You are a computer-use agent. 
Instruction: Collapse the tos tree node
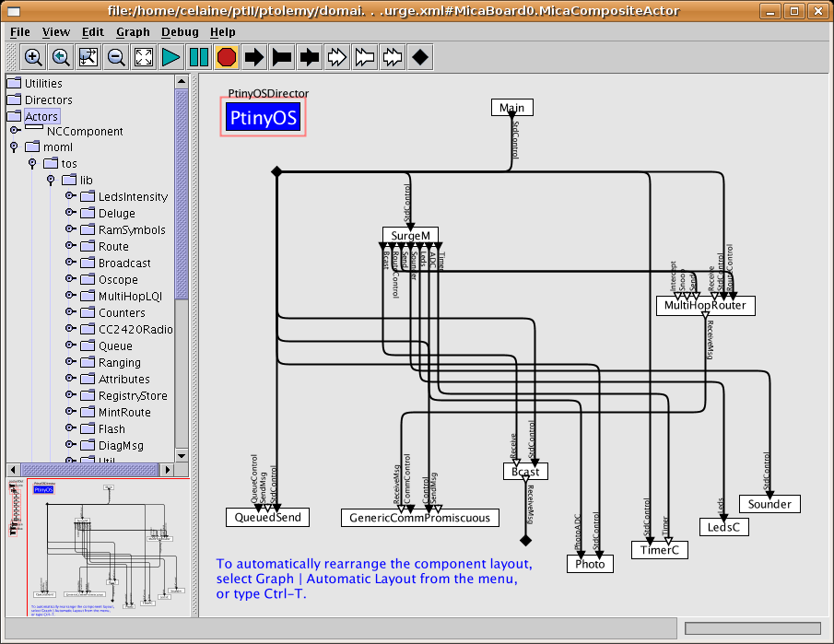click(32, 163)
